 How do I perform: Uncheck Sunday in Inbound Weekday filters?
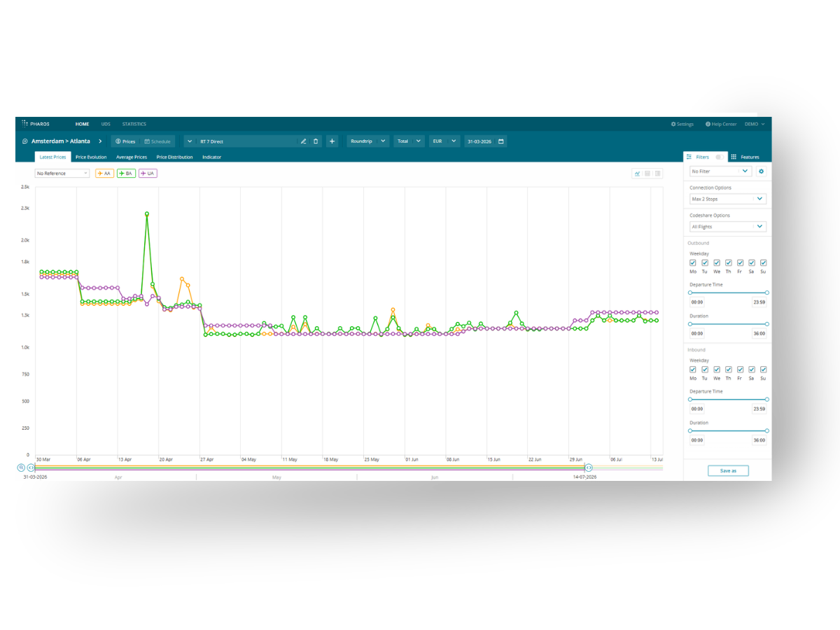click(x=763, y=369)
